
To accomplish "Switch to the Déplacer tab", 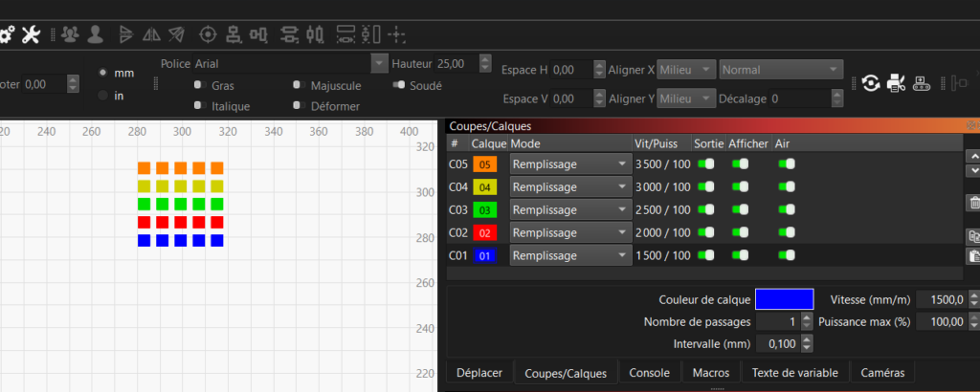I will 479,373.
